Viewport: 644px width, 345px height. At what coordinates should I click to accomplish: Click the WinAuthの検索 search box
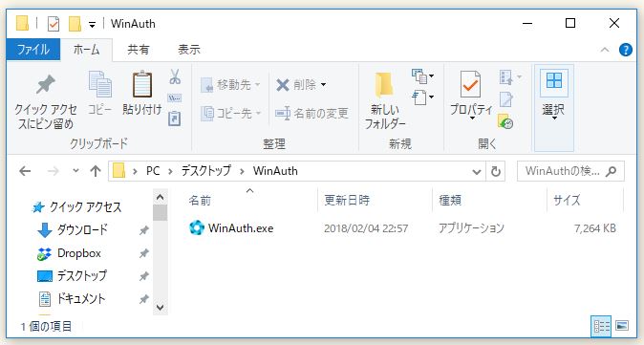[x=570, y=171]
